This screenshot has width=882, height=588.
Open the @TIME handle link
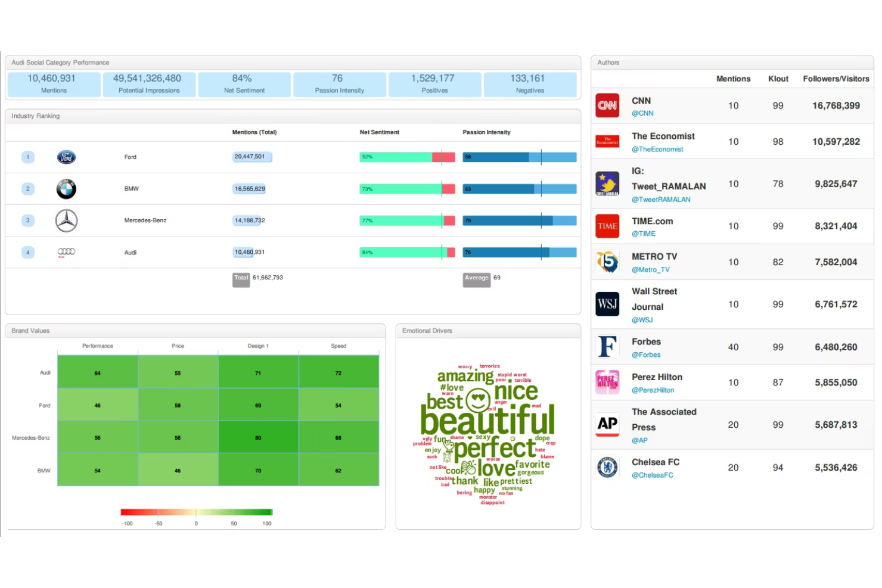click(x=644, y=234)
